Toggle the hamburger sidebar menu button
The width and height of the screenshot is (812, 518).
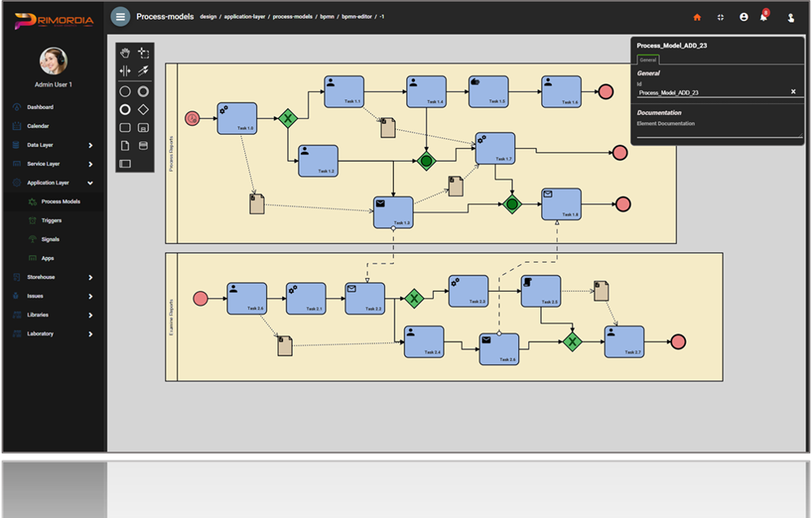[x=120, y=16]
